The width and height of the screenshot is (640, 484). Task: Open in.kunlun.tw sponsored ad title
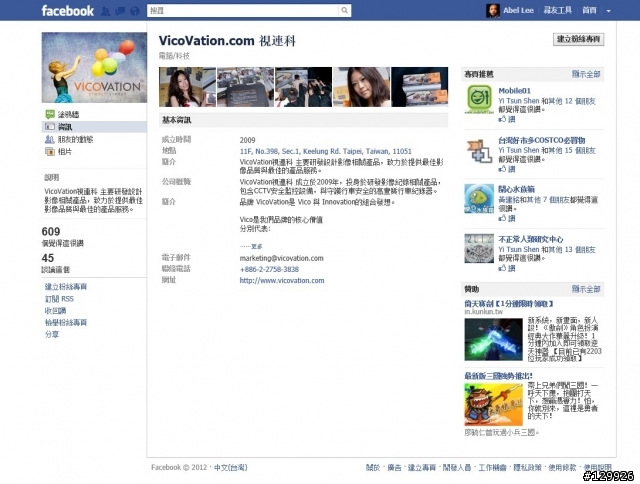pos(509,304)
